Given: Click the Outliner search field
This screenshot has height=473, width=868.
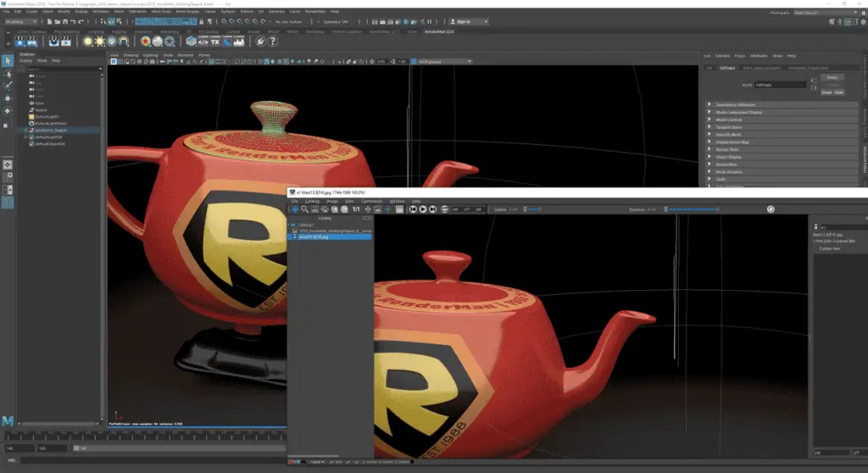Looking at the screenshot, I should [60, 70].
